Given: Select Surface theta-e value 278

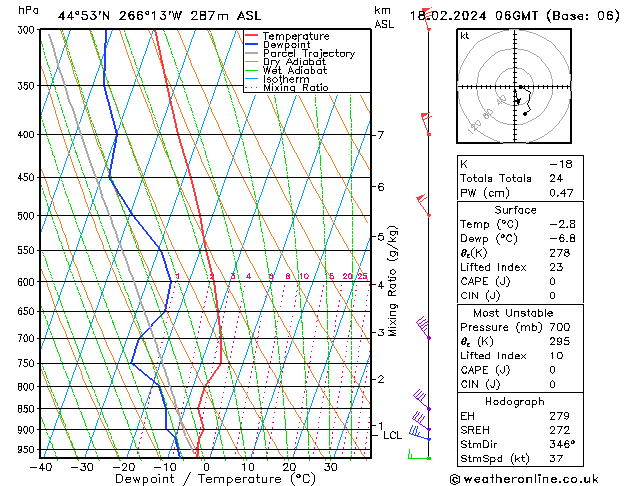Looking at the screenshot, I should pyautogui.click(x=560, y=253).
